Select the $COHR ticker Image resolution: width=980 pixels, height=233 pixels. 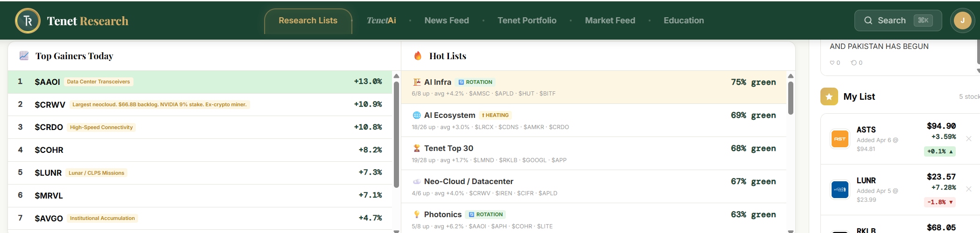click(x=49, y=150)
